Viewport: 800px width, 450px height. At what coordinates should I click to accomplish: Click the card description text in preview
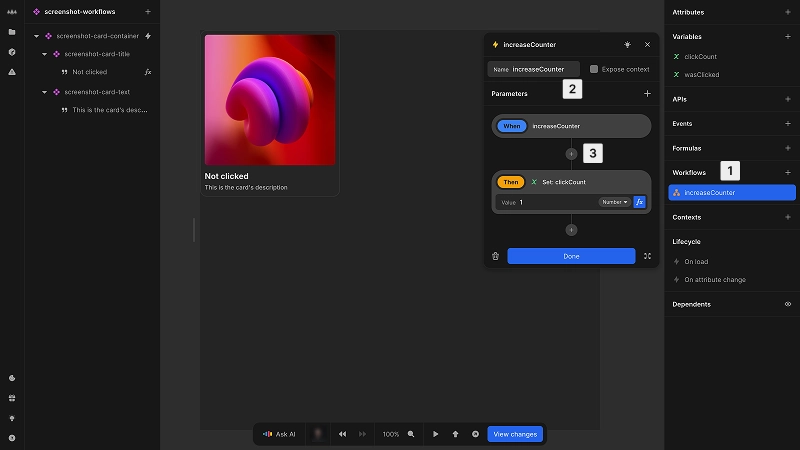pyautogui.click(x=246, y=187)
